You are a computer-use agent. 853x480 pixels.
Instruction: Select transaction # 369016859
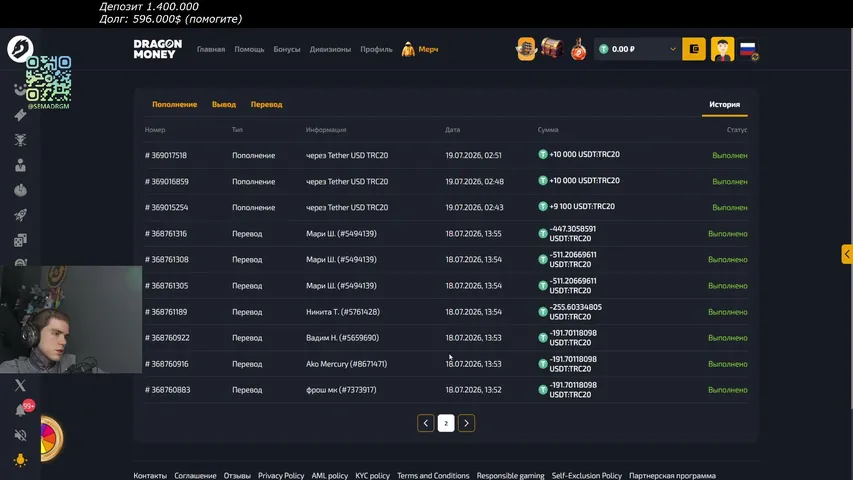pos(166,181)
